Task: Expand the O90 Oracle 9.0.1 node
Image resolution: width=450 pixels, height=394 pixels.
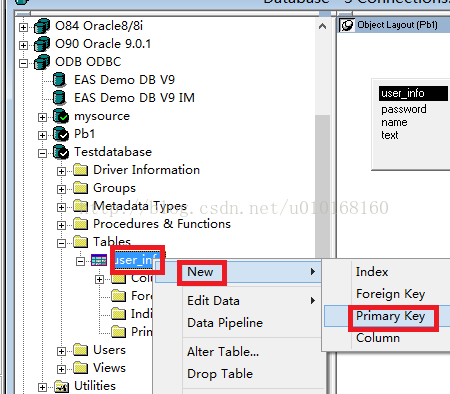Action: pyautogui.click(x=23, y=45)
